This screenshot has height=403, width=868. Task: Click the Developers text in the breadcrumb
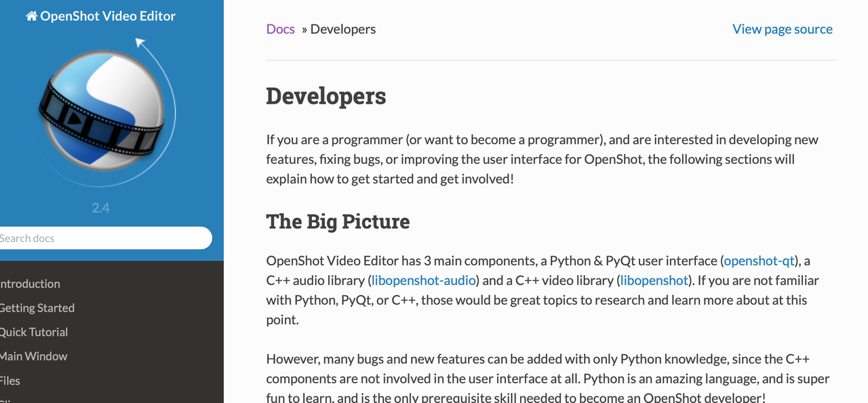[343, 29]
